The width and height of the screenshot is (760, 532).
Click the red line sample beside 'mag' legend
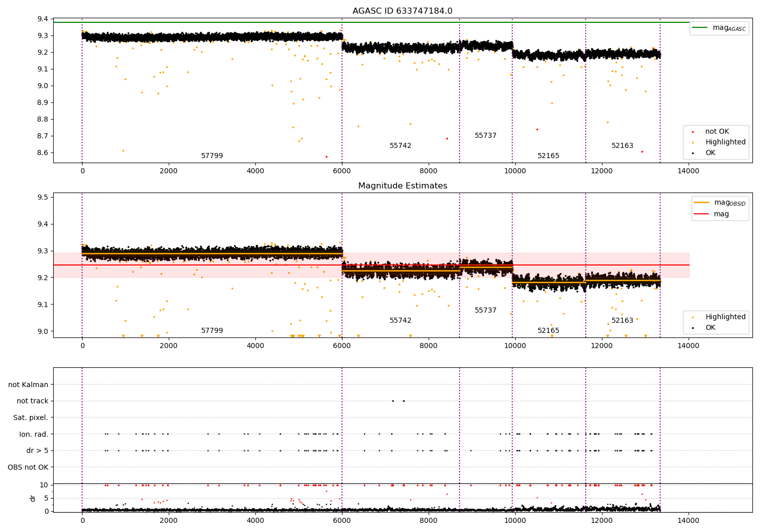702,213
